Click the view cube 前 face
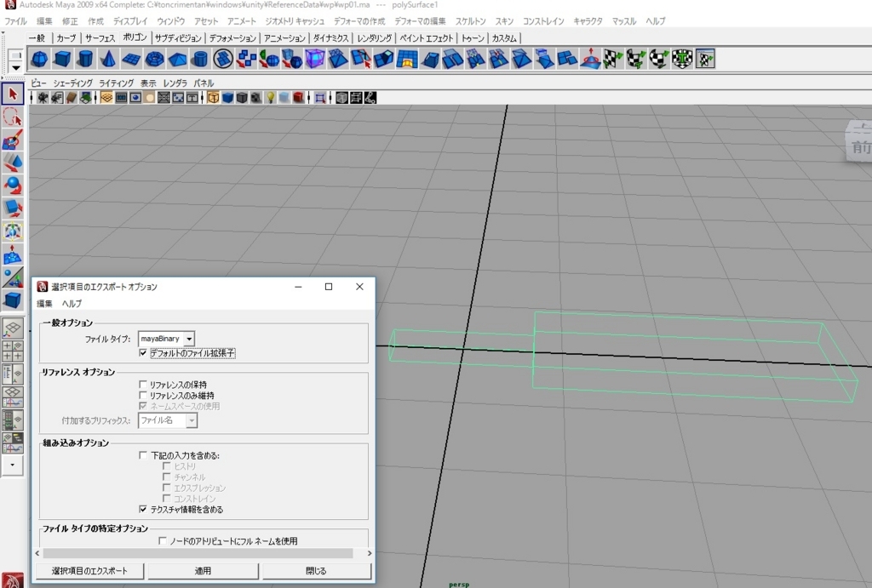This screenshot has height=588, width=872. tap(861, 147)
